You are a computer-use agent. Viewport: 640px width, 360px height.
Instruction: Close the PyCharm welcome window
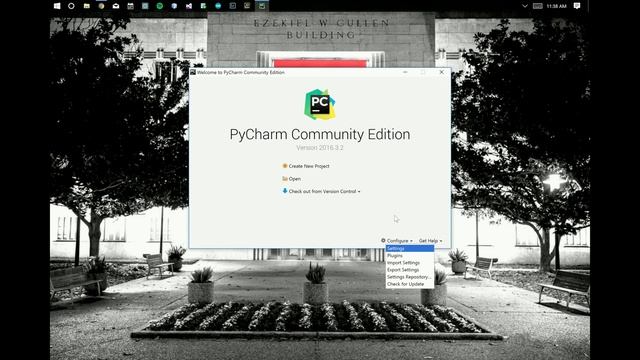point(441,72)
